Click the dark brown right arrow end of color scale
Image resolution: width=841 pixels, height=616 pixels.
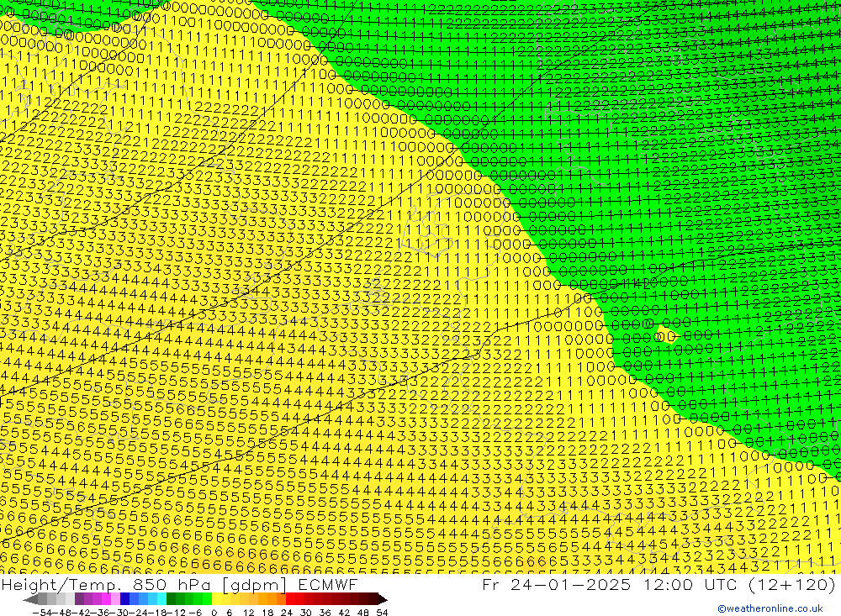(x=382, y=600)
